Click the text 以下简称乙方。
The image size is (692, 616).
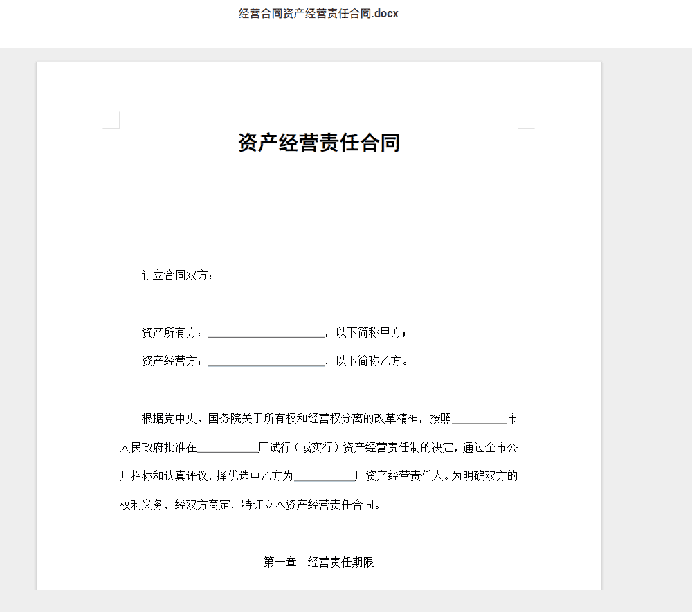[x=372, y=361]
